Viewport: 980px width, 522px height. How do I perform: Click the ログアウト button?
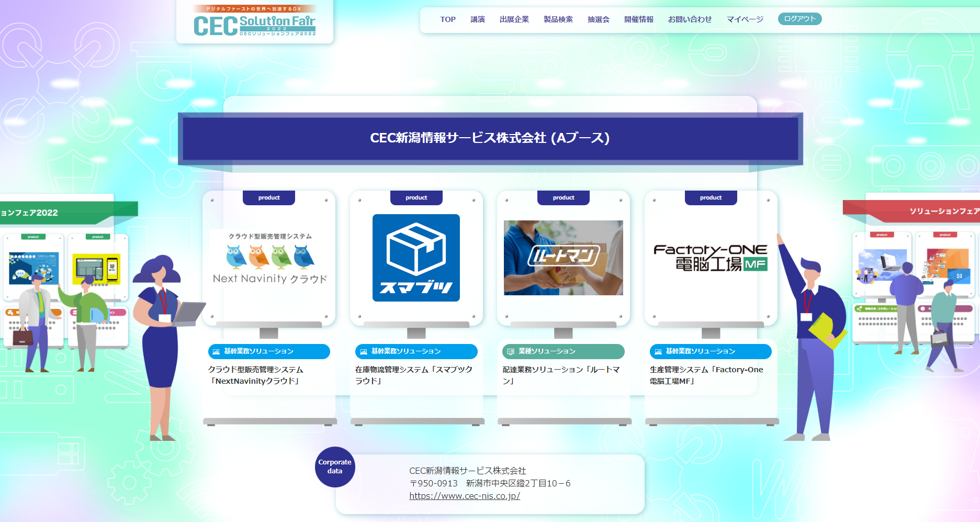tap(800, 19)
